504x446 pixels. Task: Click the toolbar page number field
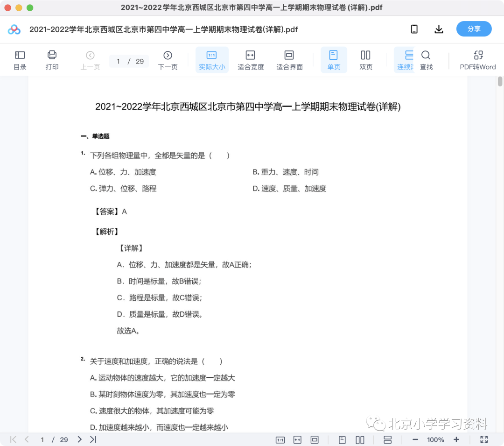118,62
